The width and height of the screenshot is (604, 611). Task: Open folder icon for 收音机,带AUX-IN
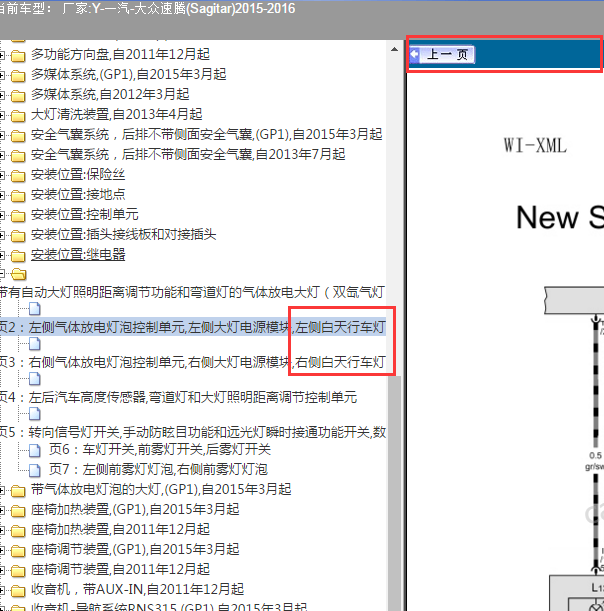click(18, 591)
